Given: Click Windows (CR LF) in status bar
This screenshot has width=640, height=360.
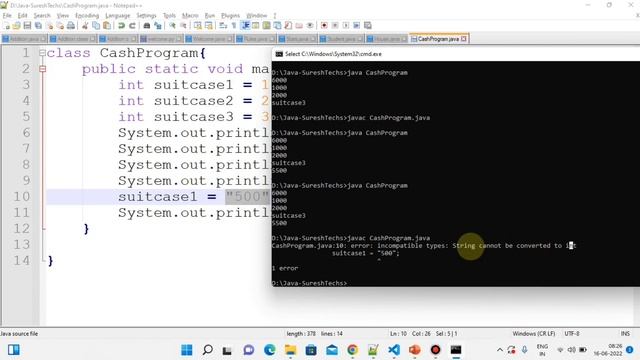Looking at the screenshot, I should pyautogui.click(x=533, y=333).
